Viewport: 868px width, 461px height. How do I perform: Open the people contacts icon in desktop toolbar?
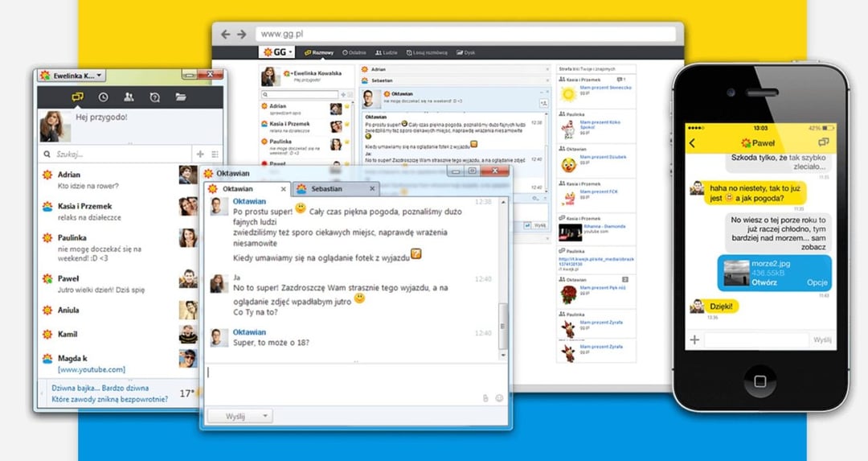[x=129, y=97]
